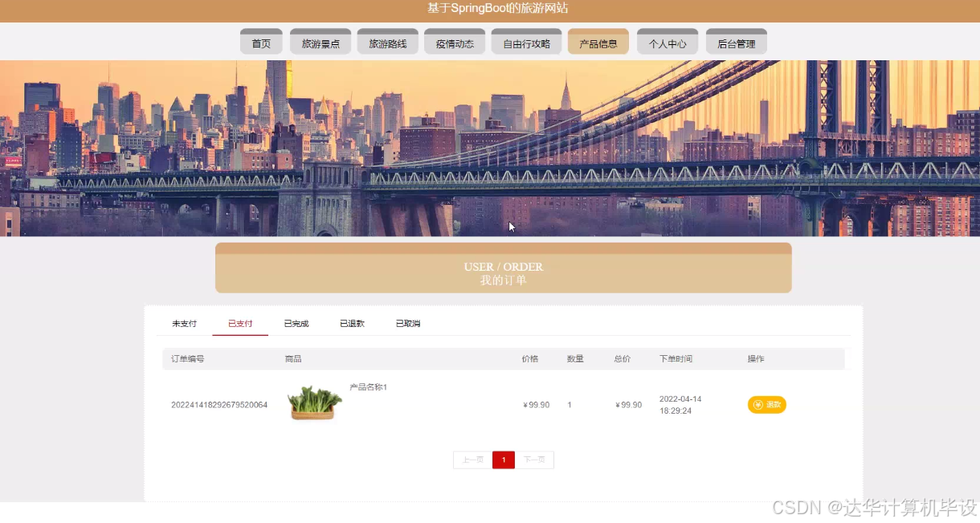Select page 1 in the pagination
This screenshot has width=980, height=523.
[x=504, y=460]
